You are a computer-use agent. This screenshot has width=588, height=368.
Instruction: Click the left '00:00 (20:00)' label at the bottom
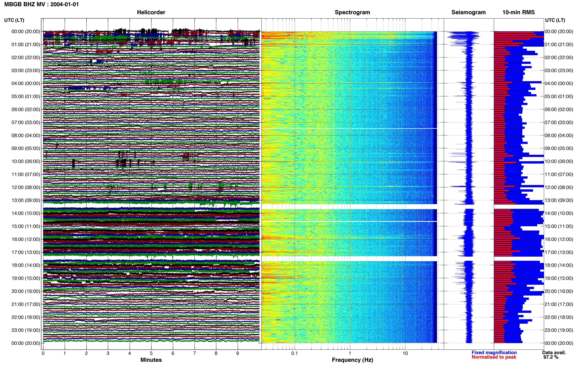tap(26, 343)
